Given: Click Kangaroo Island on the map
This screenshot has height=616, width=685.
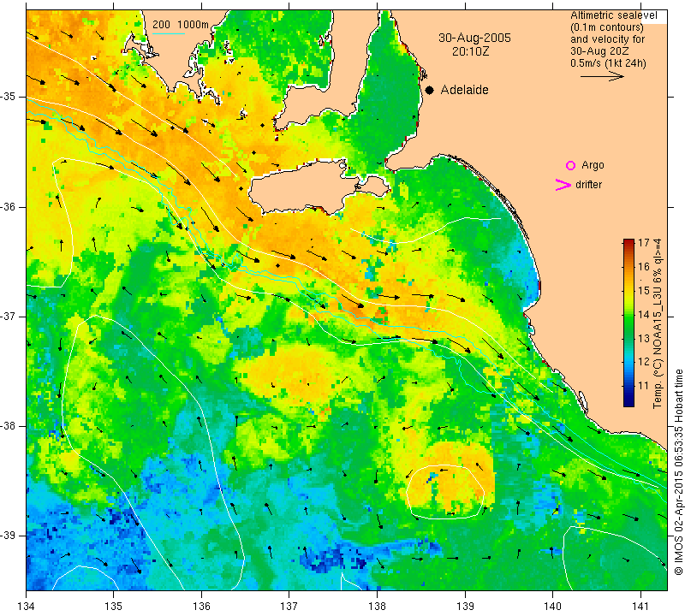Looking at the screenshot, I should (306, 190).
